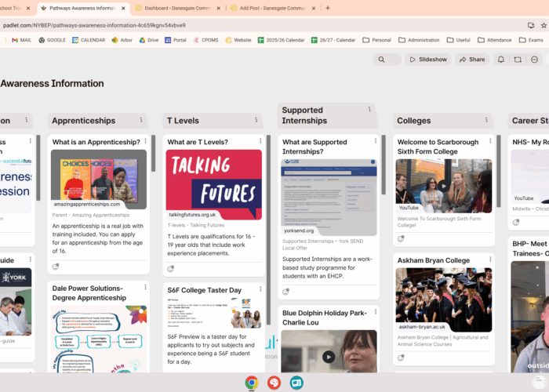Open the CPOMS bookmark
Image resolution: width=549 pixels, height=392 pixels.
[x=205, y=40]
